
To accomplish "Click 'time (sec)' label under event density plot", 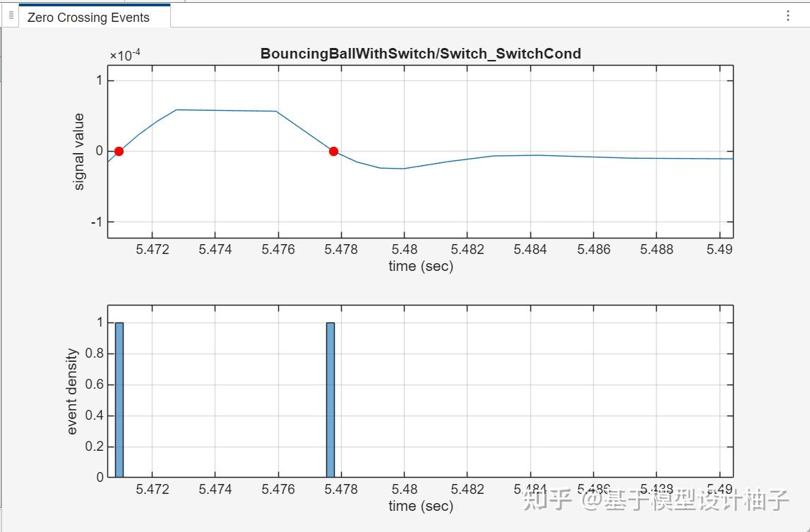I will [421, 506].
